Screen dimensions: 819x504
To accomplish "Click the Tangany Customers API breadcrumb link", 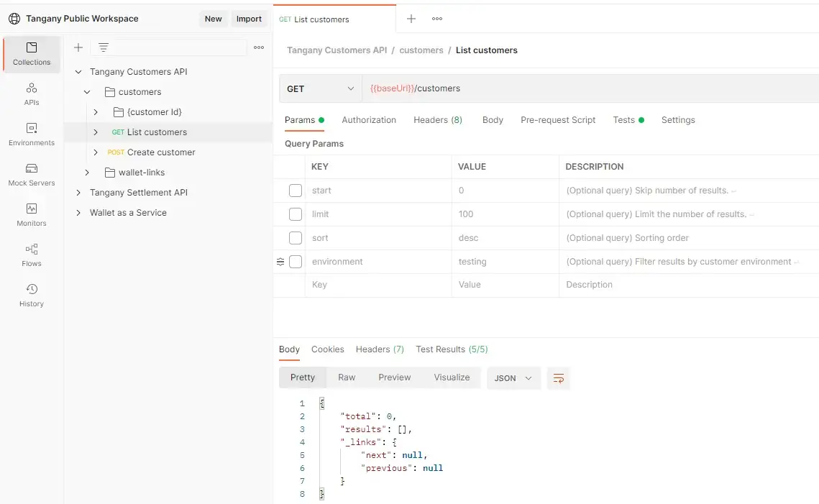I will 337,50.
